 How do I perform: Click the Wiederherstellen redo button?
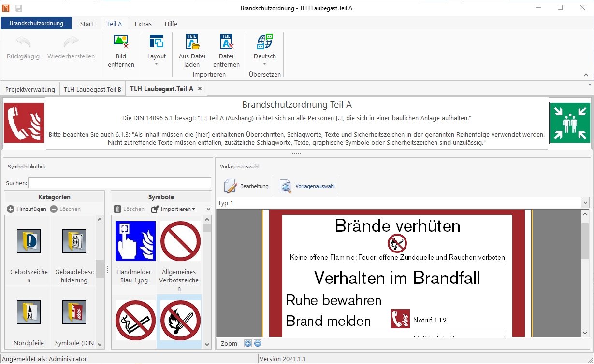coord(71,48)
